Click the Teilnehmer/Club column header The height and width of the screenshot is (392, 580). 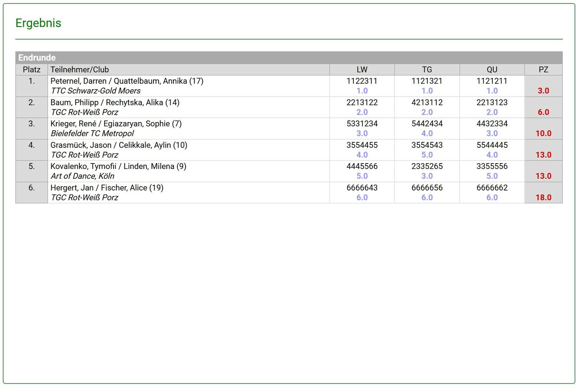point(80,70)
